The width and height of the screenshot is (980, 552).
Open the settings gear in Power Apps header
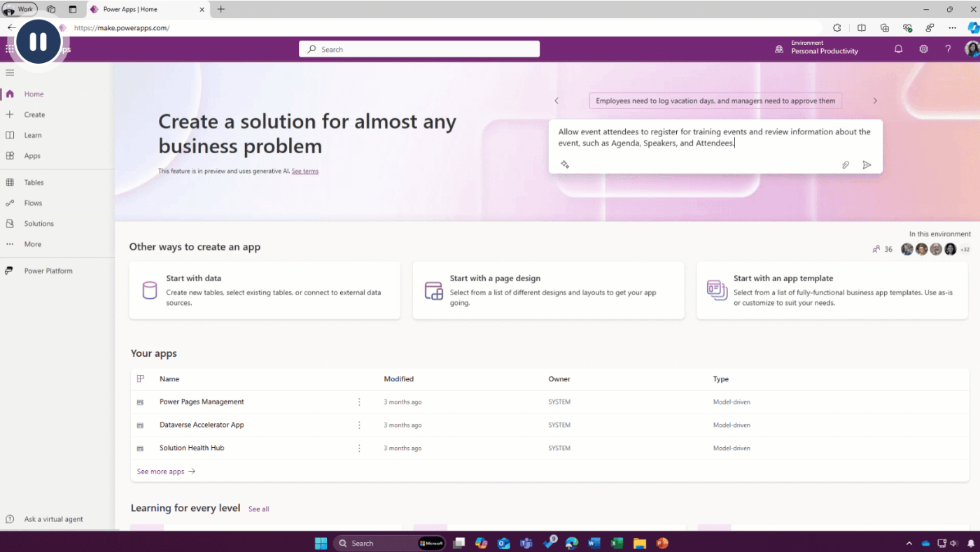click(x=923, y=49)
